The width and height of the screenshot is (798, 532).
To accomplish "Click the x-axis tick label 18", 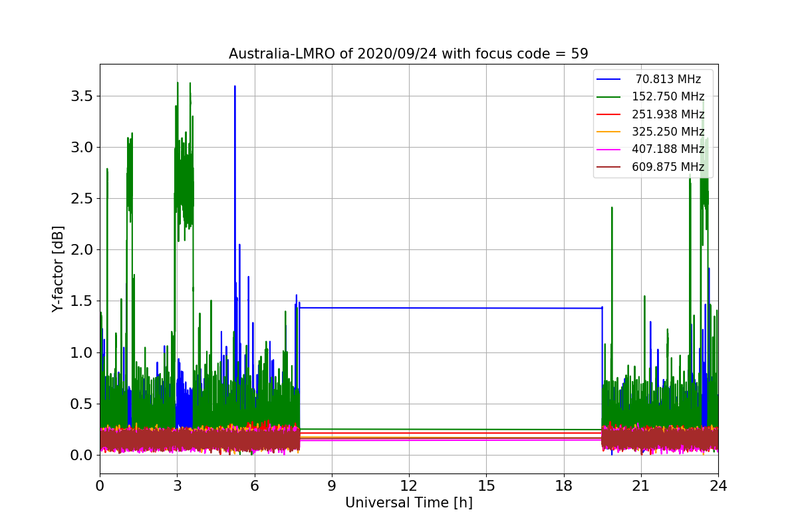I will 564,486.
